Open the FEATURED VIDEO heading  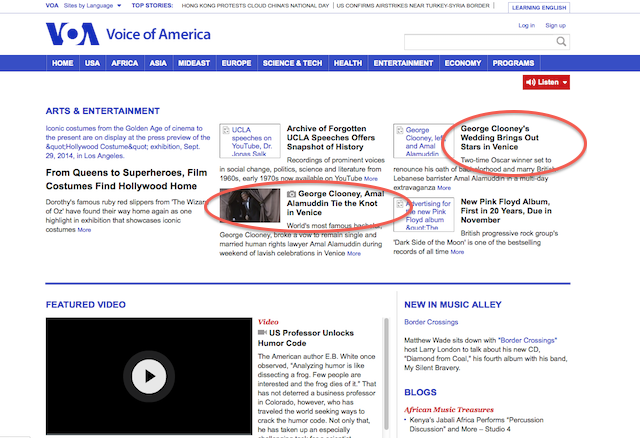(x=86, y=305)
